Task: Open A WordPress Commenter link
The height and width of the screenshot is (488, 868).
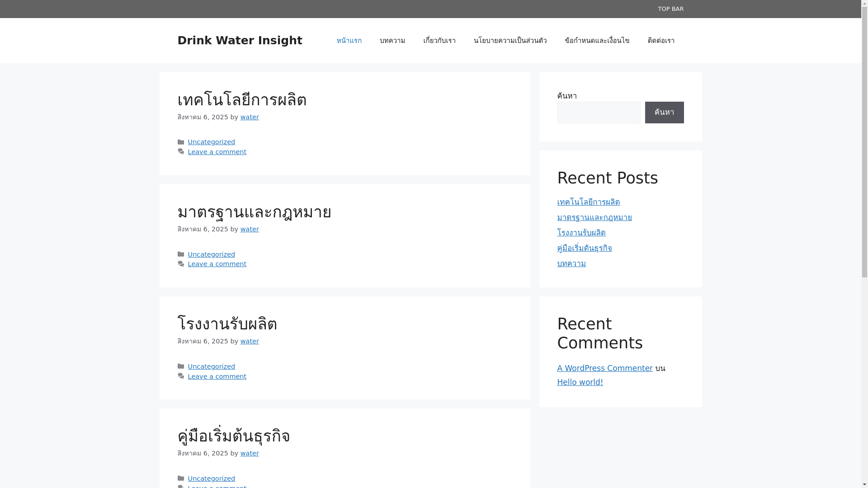Action: (604, 368)
